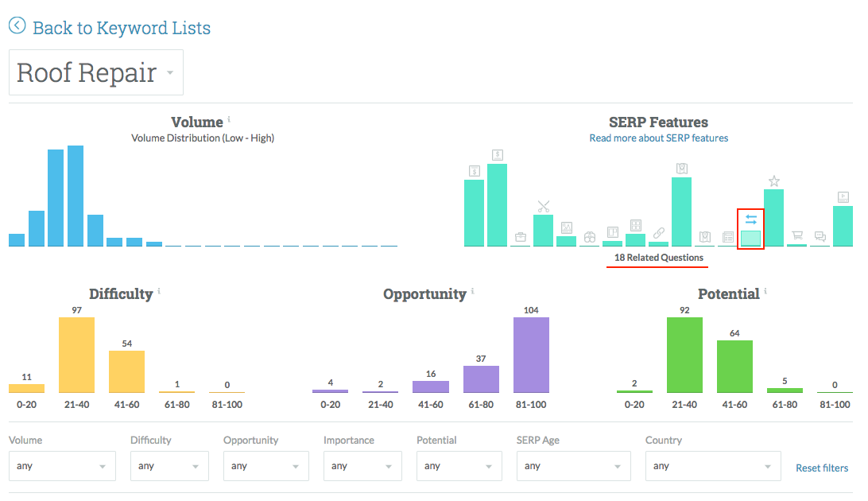Viewport: 868px width, 501px height.
Task: Open the Importance filter dropdown
Action: click(x=362, y=466)
